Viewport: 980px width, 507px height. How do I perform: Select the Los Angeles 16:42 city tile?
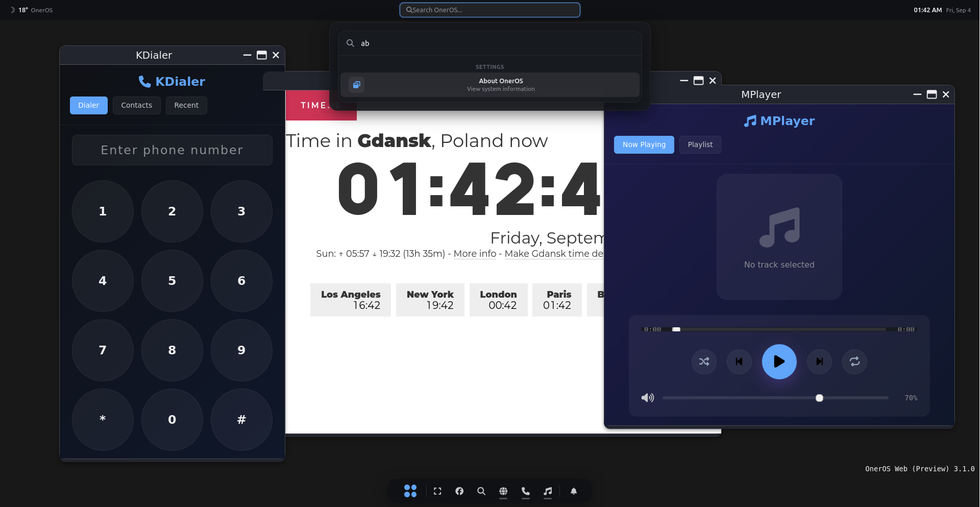coord(351,300)
